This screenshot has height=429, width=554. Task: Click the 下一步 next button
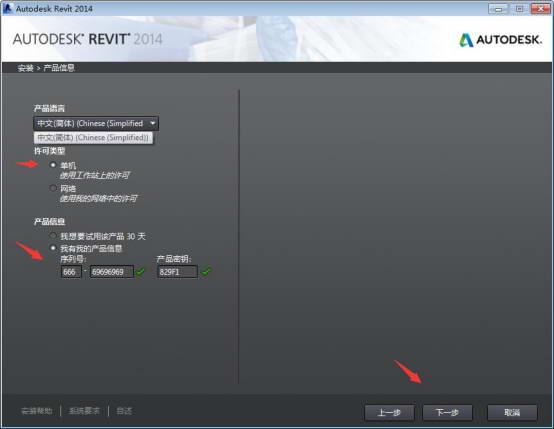tap(447, 412)
